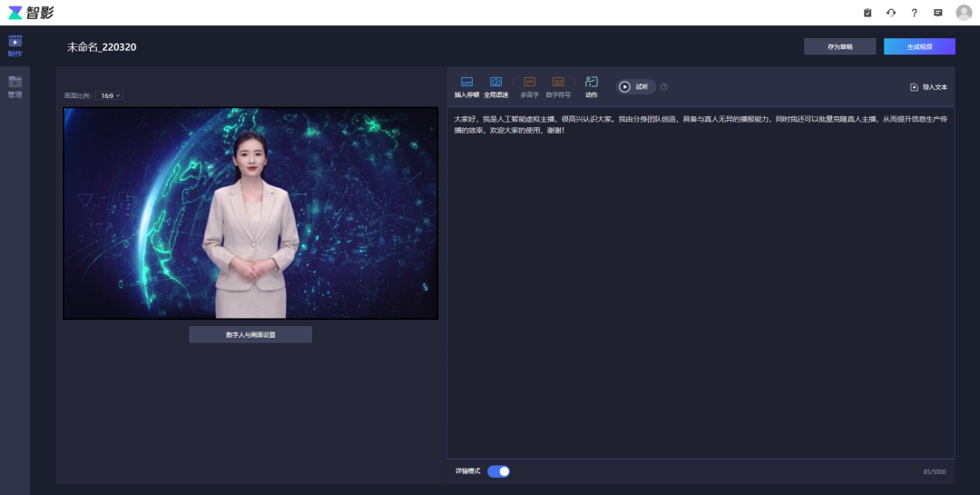Switch to the 管理 sidebar tab
Screen dimensions: 980x495
pyautogui.click(x=15, y=87)
